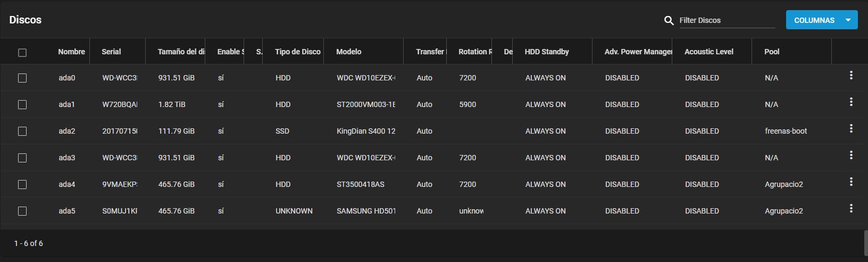The image size is (868, 262).
Task: Sort by the Serial column header
Action: pyautogui.click(x=111, y=52)
